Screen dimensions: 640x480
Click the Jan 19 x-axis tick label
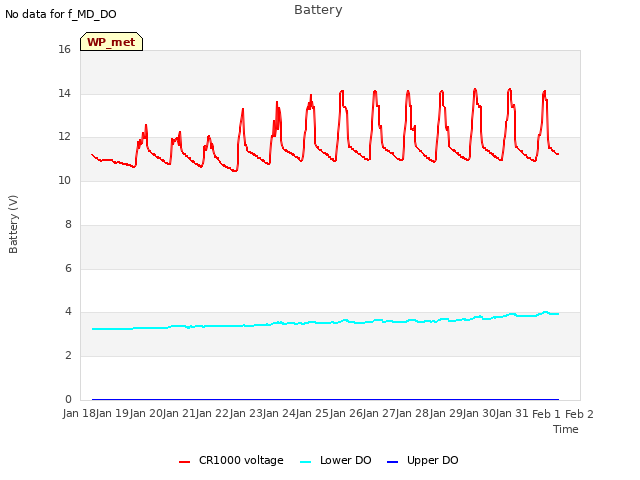(x=112, y=413)
